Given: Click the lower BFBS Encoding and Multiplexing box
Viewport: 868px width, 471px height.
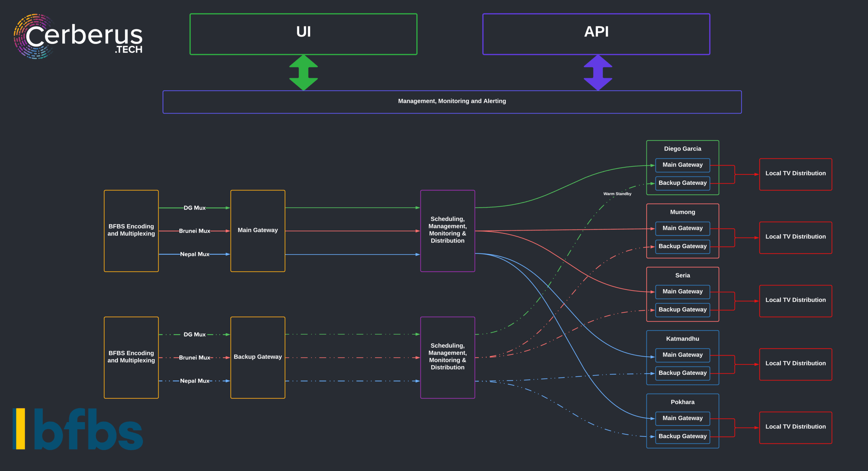Looking at the screenshot, I should 131,357.
